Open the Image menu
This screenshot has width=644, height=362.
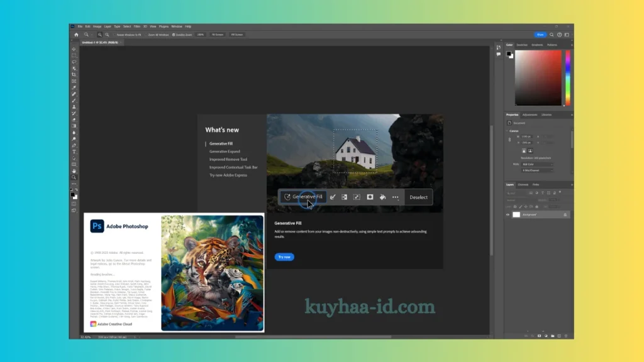tap(97, 26)
